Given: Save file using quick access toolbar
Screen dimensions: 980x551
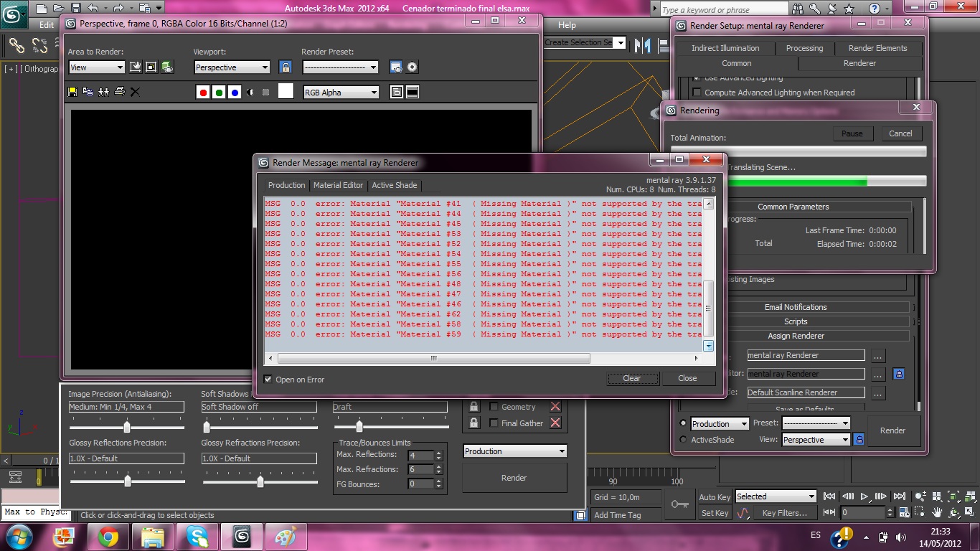Looking at the screenshot, I should pyautogui.click(x=76, y=8).
